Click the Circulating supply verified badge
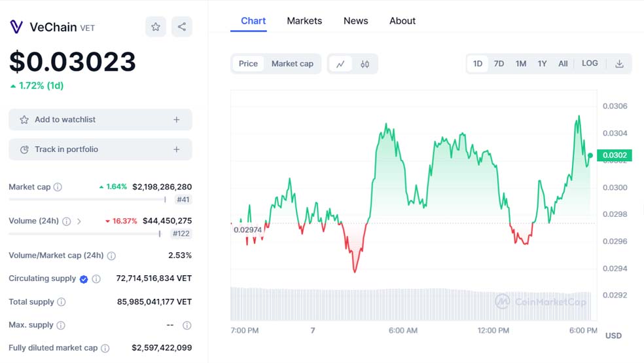644x363 pixels. click(84, 278)
